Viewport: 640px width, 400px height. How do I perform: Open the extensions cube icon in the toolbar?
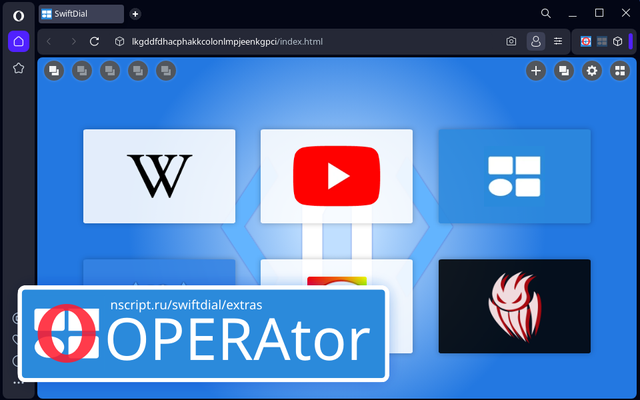[618, 41]
